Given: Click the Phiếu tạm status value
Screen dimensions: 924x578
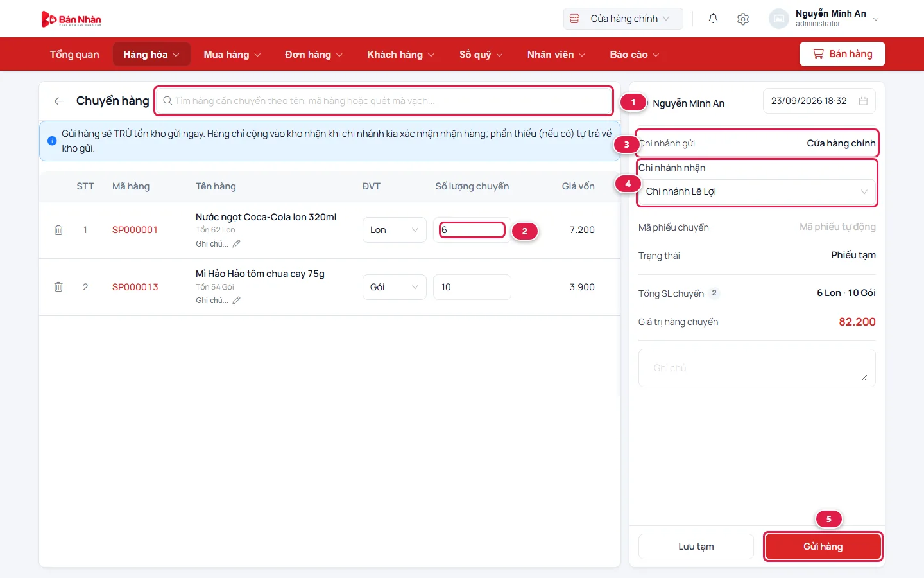Looking at the screenshot, I should pos(853,255).
